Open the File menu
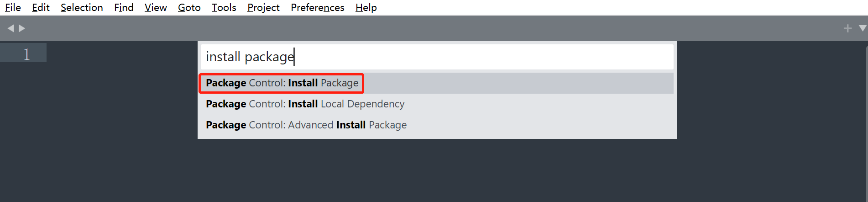The image size is (868, 202). [x=13, y=8]
